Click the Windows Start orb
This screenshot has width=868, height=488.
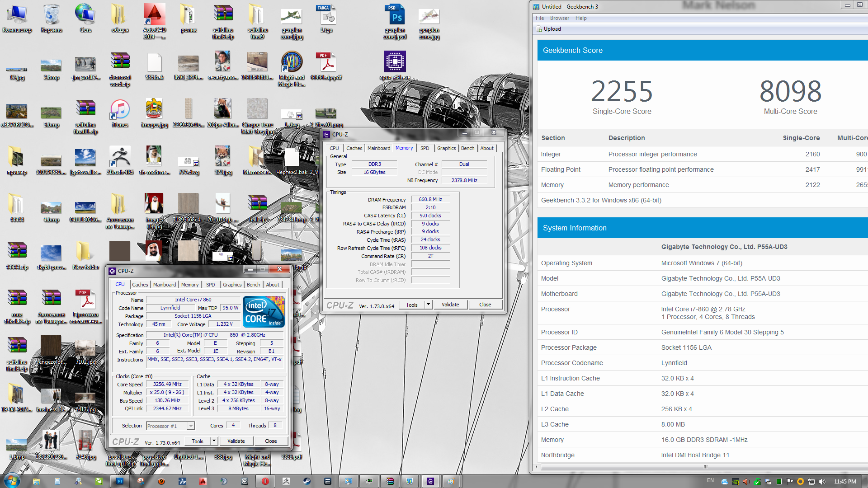pos(12,481)
